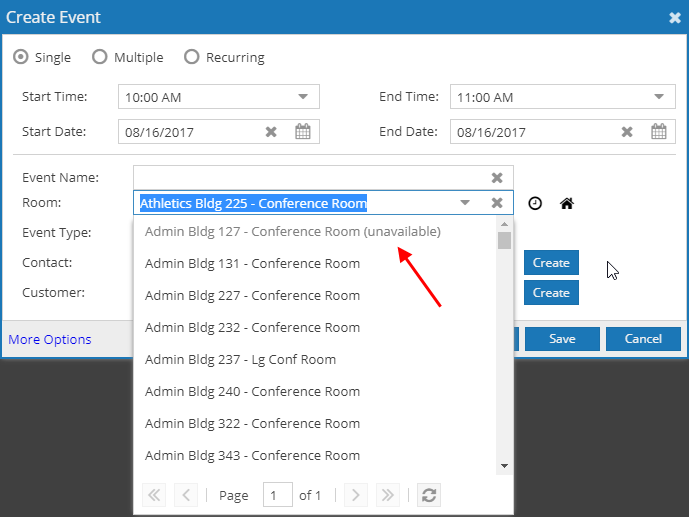Choose Admin Bldg 127 - Conference Room (unavailable)
Viewport: 689px width, 517px height.
(315, 231)
